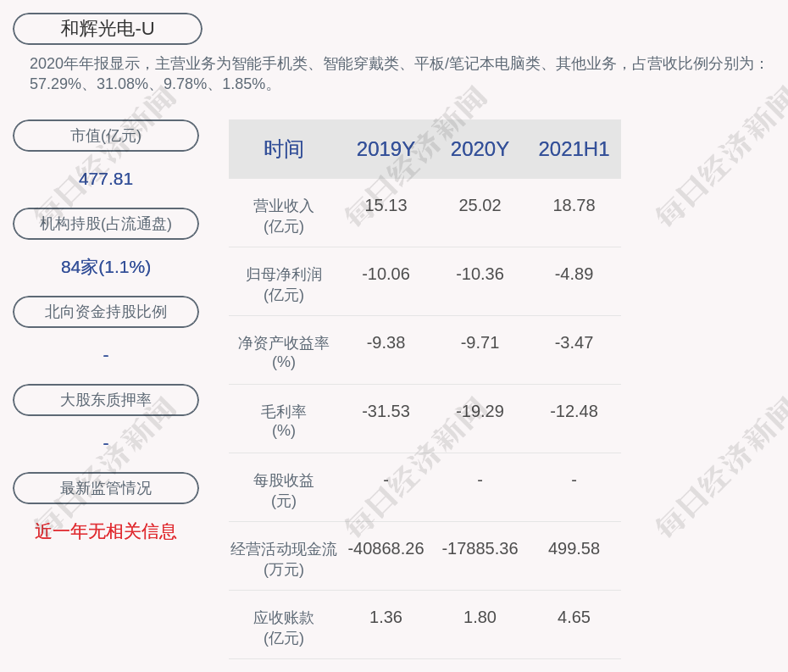Open the 北向资金持股比例 label
The width and height of the screenshot is (788, 672).
click(106, 312)
